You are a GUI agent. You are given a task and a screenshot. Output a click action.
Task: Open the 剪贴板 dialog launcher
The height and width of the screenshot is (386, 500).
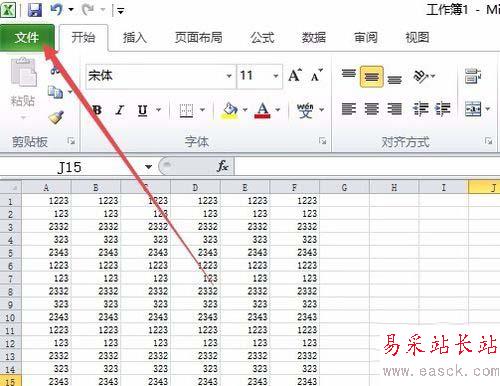click(x=71, y=141)
